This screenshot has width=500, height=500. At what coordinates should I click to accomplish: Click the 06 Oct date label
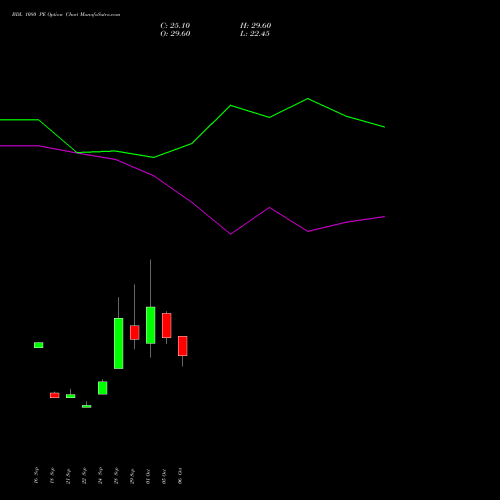click(180, 476)
